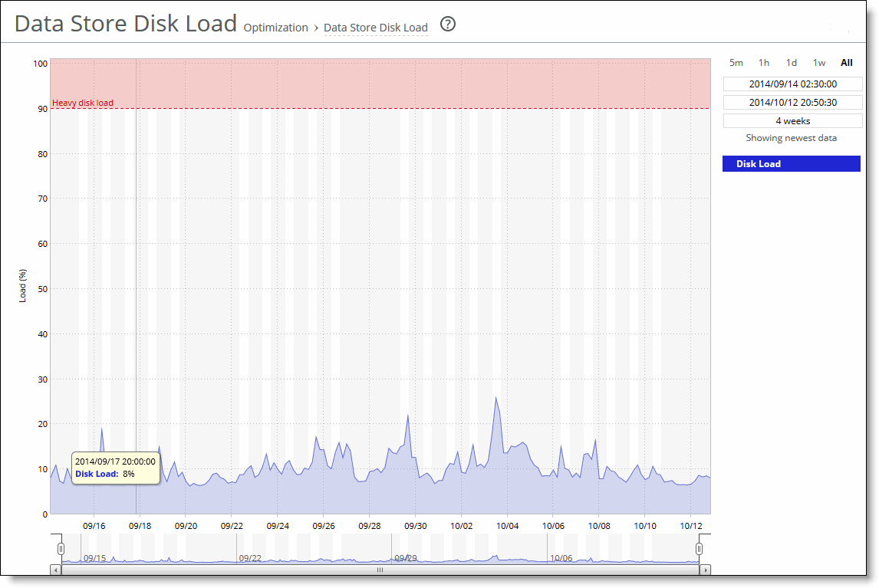Toggle the Disk Load series legend

click(x=791, y=164)
